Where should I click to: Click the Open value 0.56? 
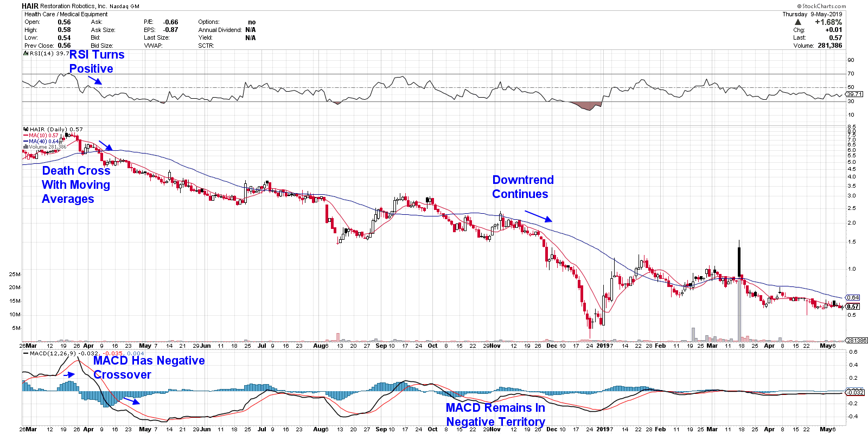click(64, 22)
